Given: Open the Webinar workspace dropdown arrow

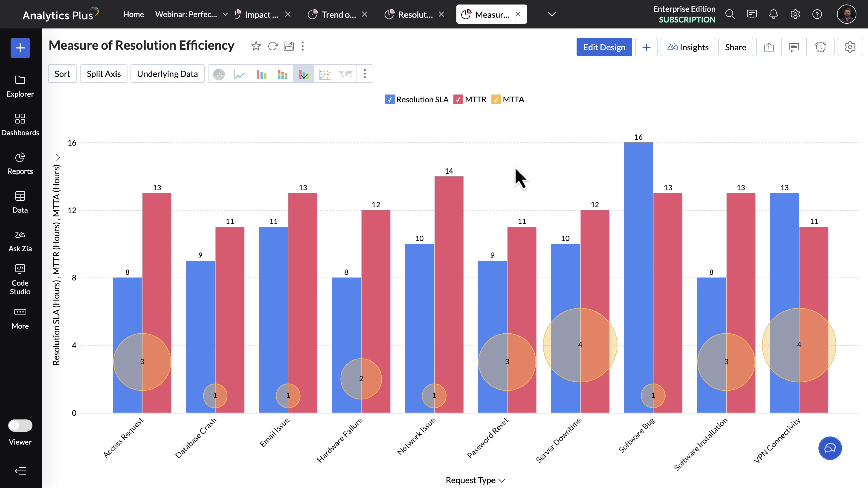Looking at the screenshot, I should (x=225, y=14).
